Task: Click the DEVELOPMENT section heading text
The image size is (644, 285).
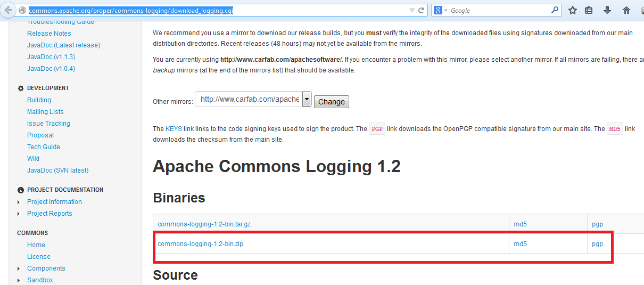Action: coord(48,88)
